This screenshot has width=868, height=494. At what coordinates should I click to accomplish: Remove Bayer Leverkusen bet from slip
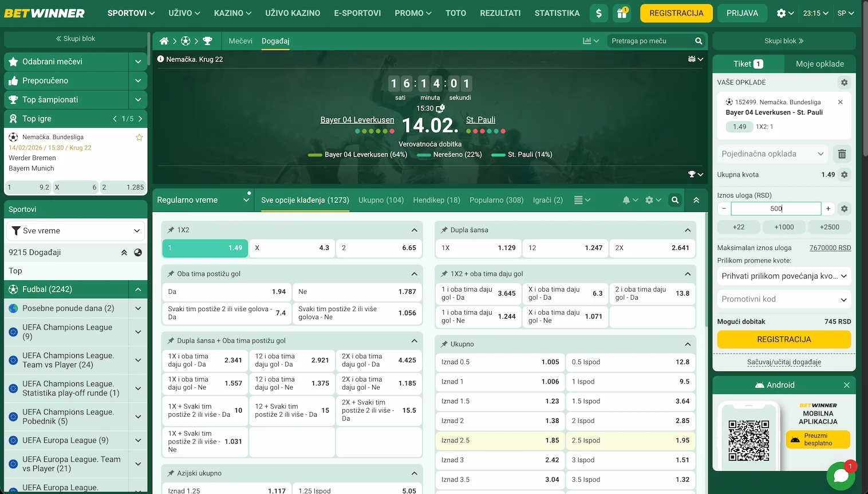(x=841, y=102)
